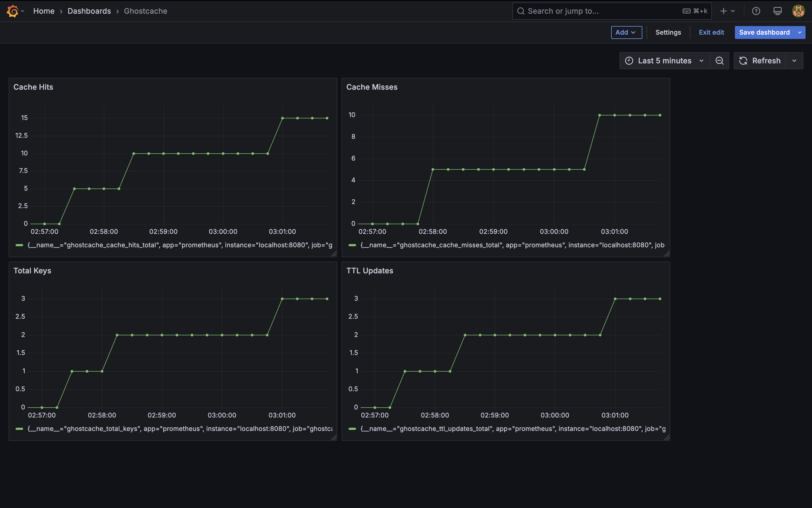Click the news monitor icon in header
Image resolution: width=812 pixels, height=508 pixels.
777,11
